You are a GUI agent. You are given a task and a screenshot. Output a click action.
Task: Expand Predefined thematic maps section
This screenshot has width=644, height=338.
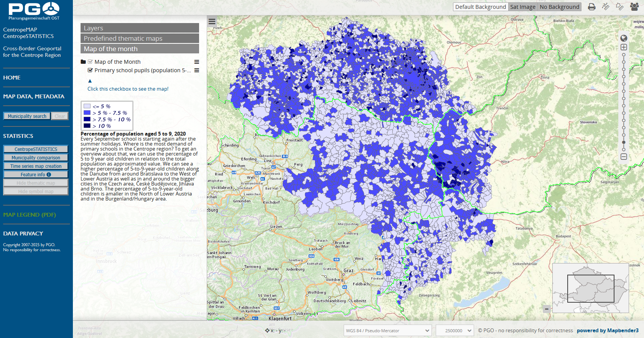(140, 38)
